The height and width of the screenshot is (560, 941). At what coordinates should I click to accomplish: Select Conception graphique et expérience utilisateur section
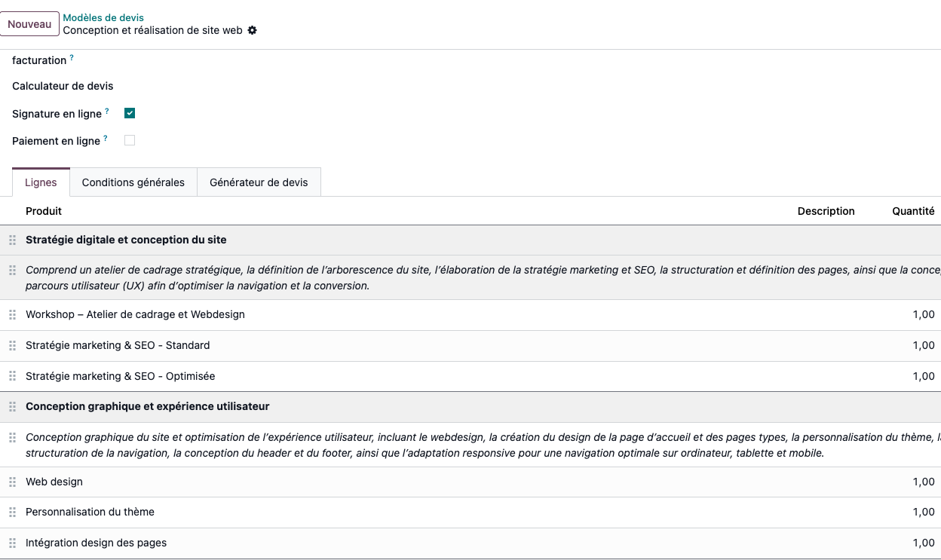(x=147, y=406)
